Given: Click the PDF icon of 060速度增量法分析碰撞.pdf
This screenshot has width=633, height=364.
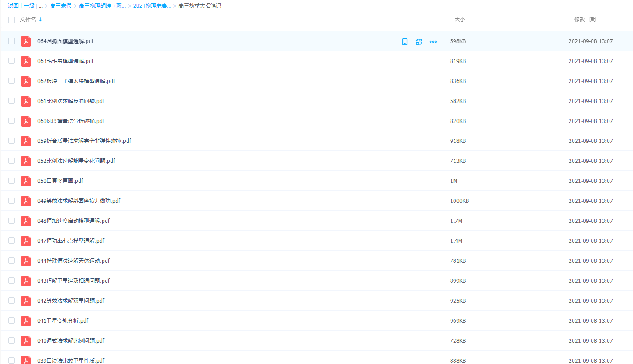Looking at the screenshot, I should pyautogui.click(x=26, y=121).
